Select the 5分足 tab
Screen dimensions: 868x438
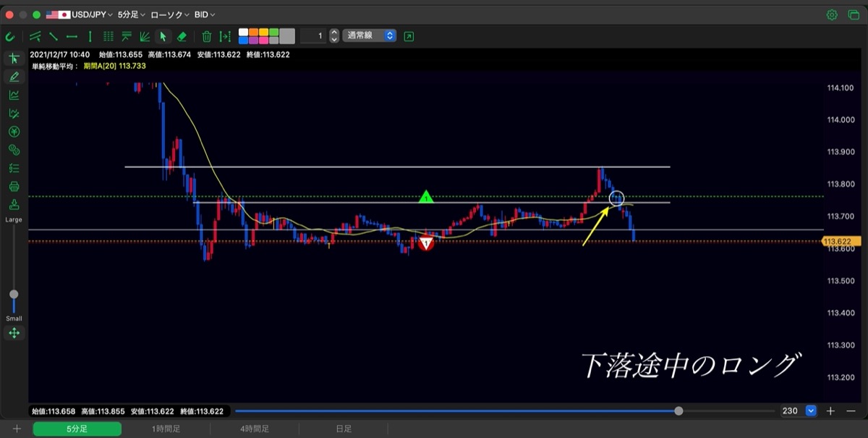pos(77,429)
